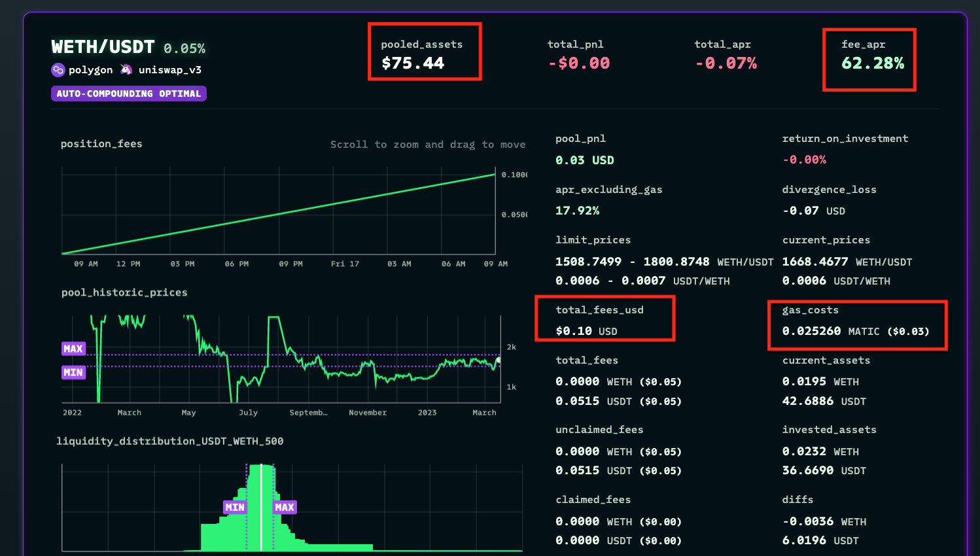
Task: Click MIN label on pool historic prices chart
Action: click(73, 372)
